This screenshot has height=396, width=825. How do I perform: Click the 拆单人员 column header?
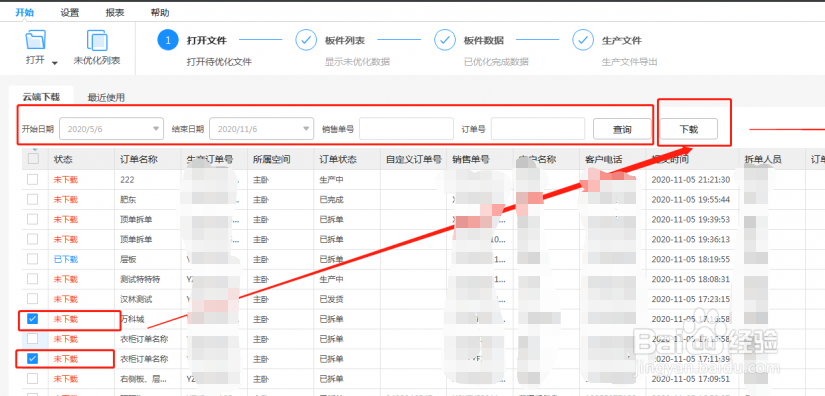tap(763, 159)
